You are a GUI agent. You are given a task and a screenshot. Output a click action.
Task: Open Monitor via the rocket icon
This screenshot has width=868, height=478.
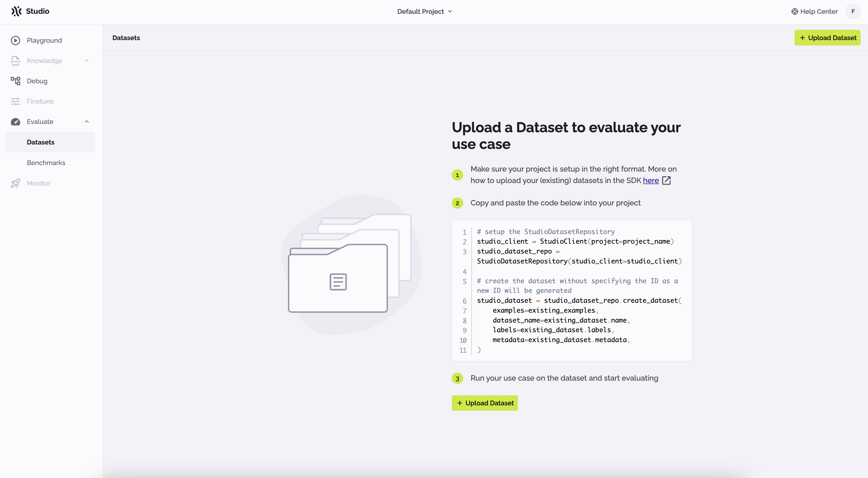(15, 183)
